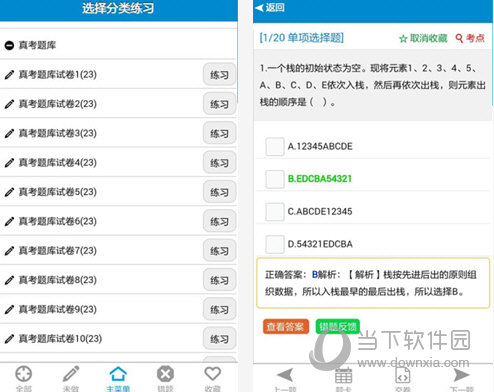
Task: Open the 未做 pencil icon tab
Action: (71, 374)
